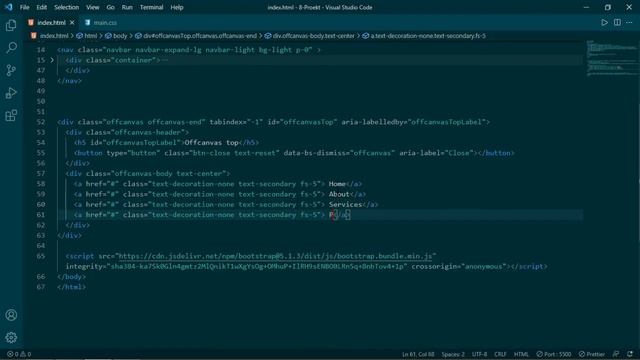Open the Terminal menu

point(151,7)
